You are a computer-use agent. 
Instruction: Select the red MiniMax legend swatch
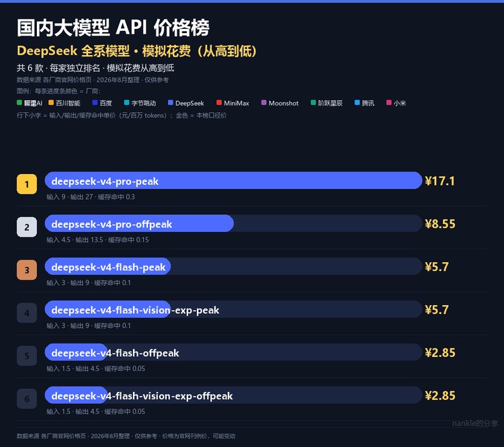click(x=219, y=103)
